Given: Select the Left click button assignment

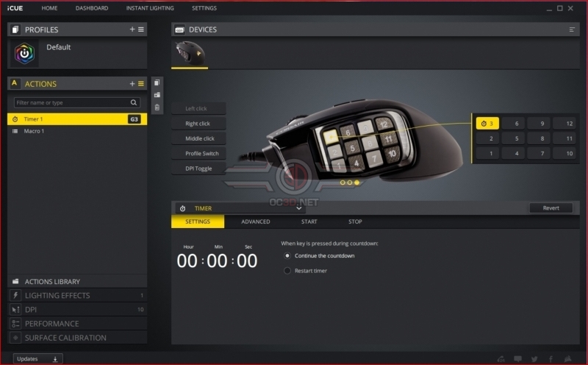Looking at the screenshot, I should click(x=198, y=108).
